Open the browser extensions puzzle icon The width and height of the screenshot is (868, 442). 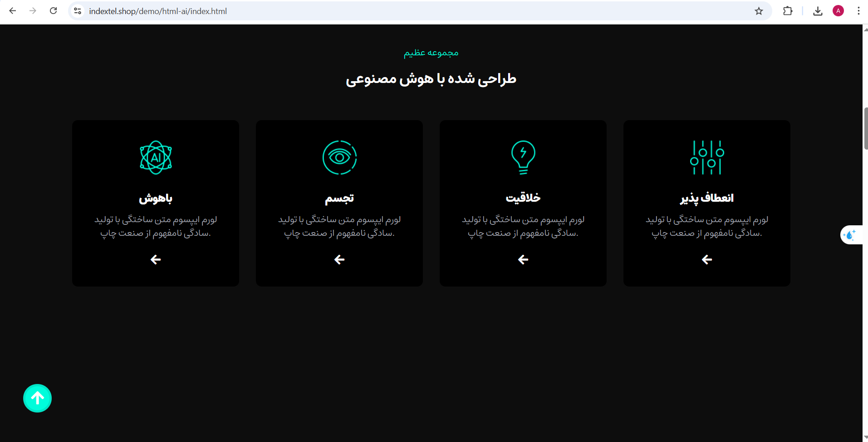(x=788, y=11)
